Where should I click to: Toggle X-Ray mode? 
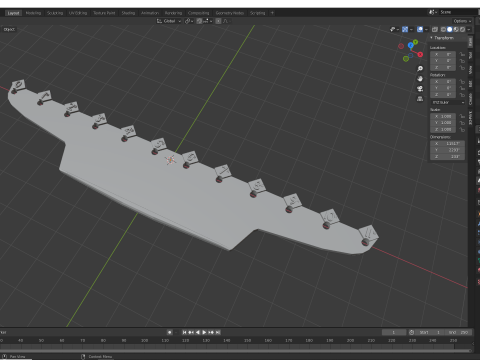point(435,29)
